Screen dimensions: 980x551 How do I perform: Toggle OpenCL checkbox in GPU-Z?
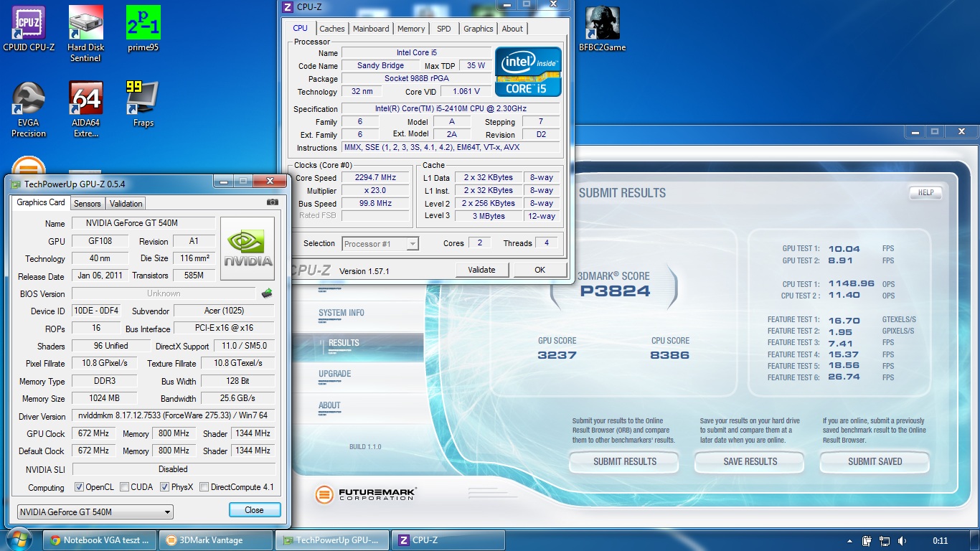click(x=79, y=487)
